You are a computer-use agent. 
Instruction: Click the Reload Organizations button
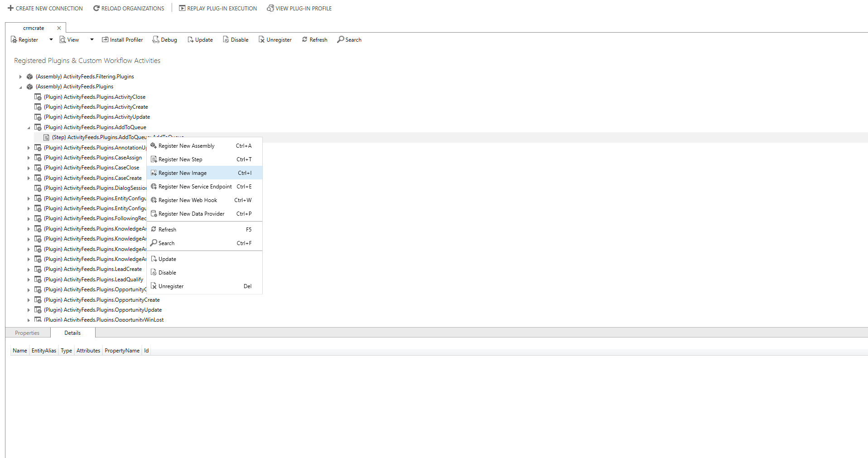129,8
